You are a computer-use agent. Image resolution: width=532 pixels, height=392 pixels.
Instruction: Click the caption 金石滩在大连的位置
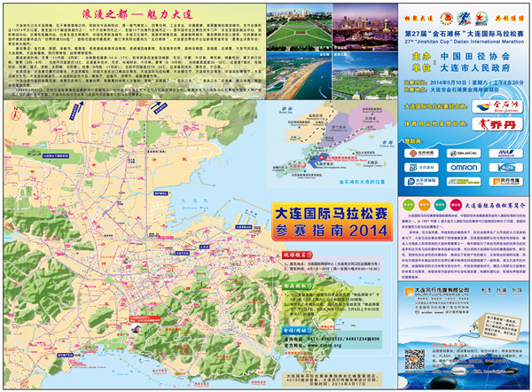pos(362,182)
